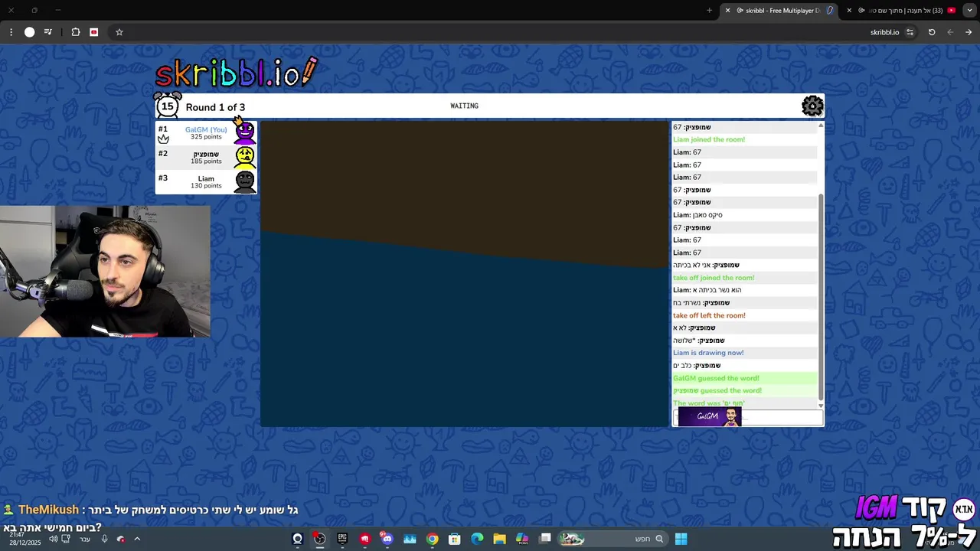Click 'Liam joined the room!' message
The image size is (980, 551).
point(709,139)
